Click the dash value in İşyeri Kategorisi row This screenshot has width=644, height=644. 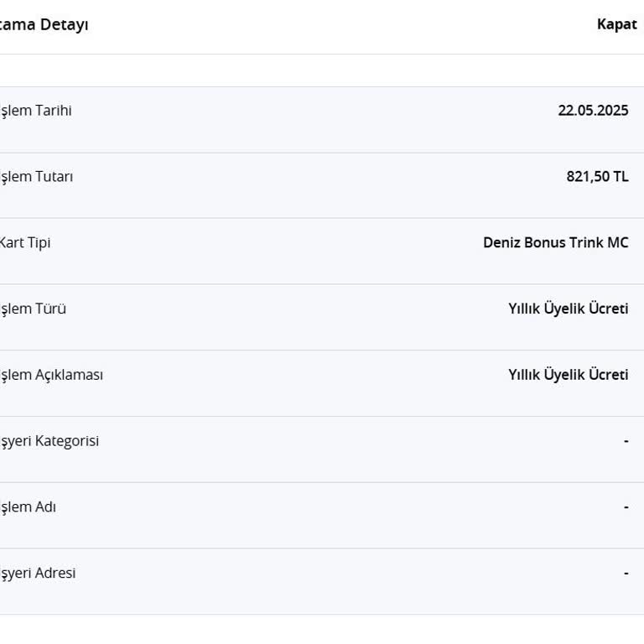point(626,441)
